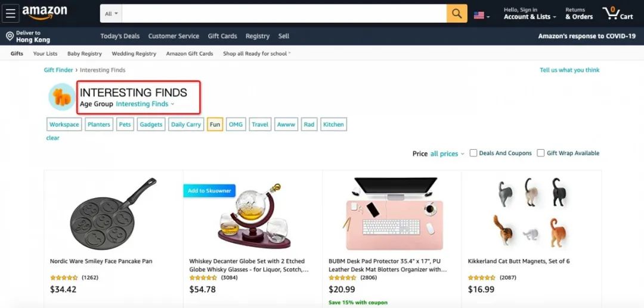This screenshot has width=644, height=308.
Task: Open the All search category dropdown
Action: click(112, 14)
